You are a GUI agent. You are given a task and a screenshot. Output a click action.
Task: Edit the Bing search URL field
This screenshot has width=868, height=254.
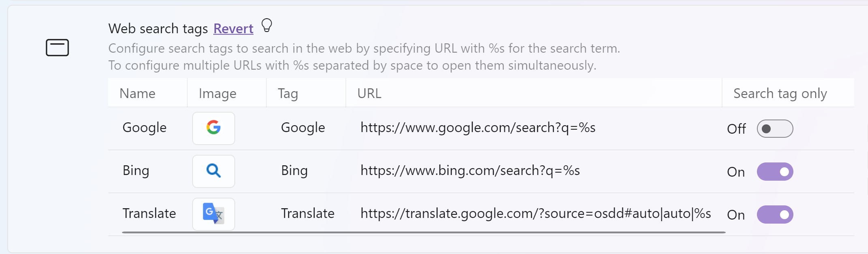point(470,171)
